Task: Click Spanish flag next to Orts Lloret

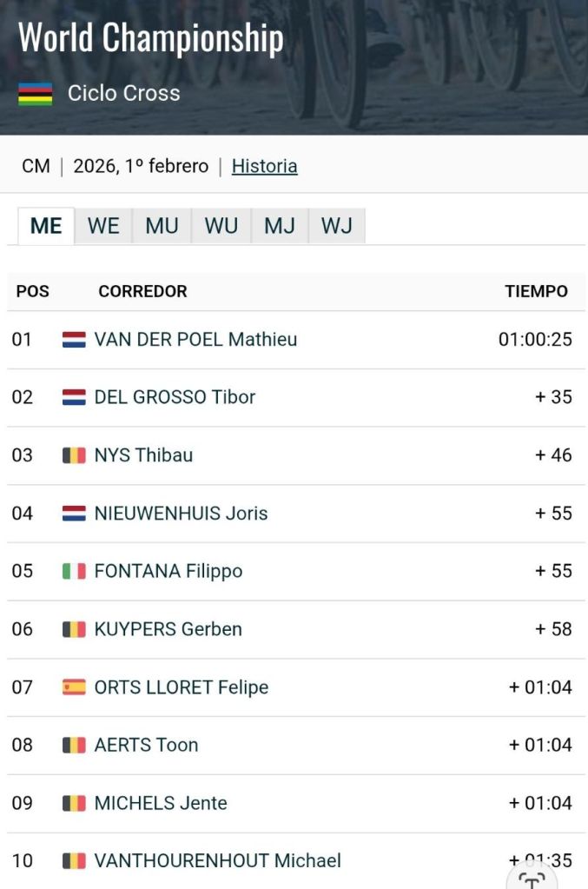Action: pos(74,687)
